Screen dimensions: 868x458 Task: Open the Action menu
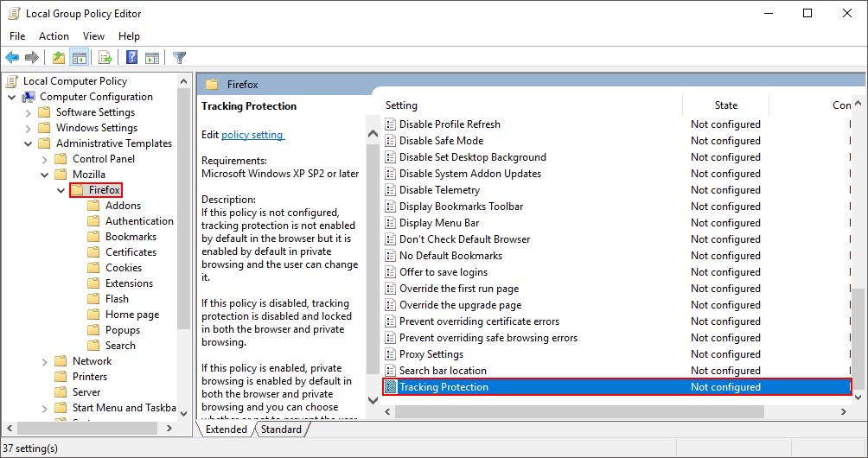pos(54,36)
